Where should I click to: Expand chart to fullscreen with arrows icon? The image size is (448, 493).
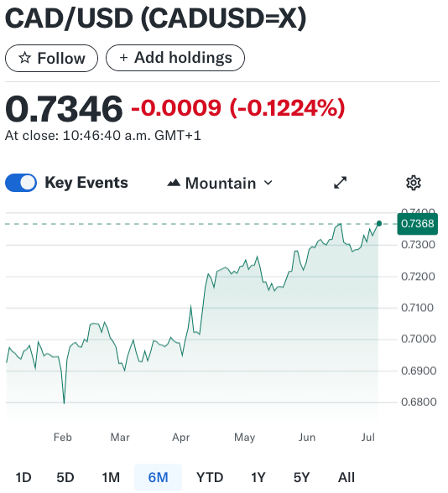(x=340, y=183)
